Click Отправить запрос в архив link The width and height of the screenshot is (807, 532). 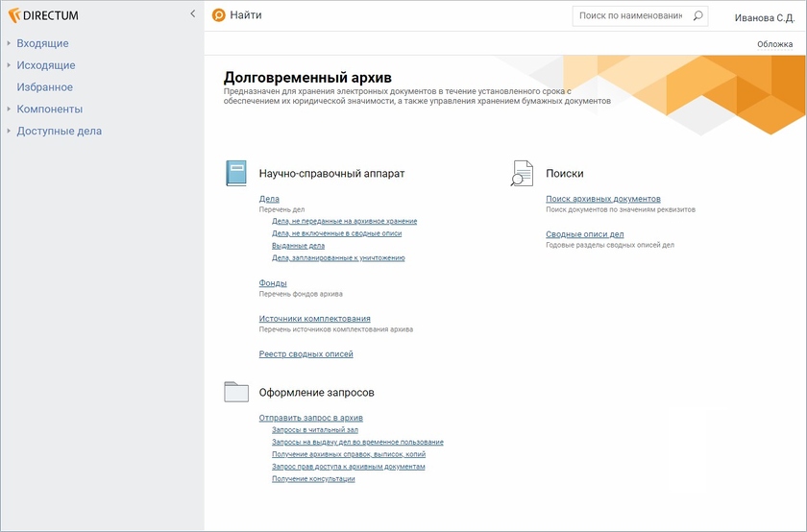pos(310,418)
